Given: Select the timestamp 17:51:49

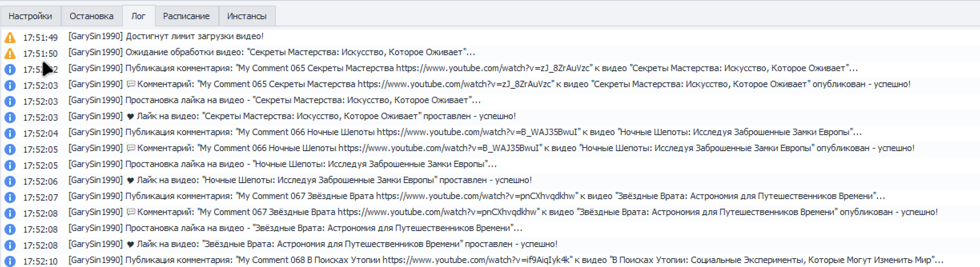Looking at the screenshot, I should click(x=40, y=38).
